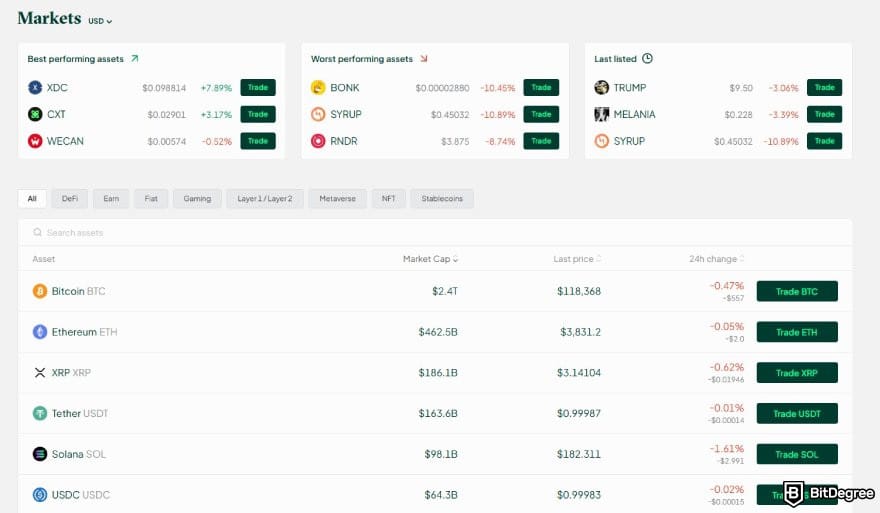Click the Trade USDT button
Viewport: 880px width, 513px height.
point(797,414)
